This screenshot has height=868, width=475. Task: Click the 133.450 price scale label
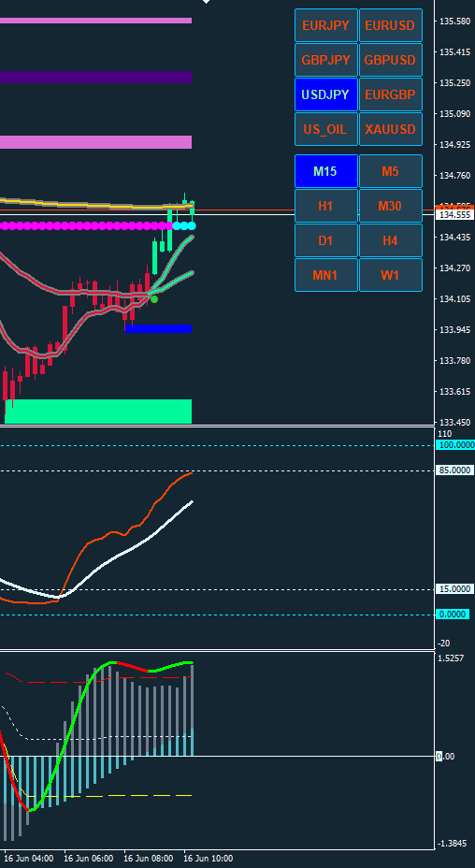point(454,423)
